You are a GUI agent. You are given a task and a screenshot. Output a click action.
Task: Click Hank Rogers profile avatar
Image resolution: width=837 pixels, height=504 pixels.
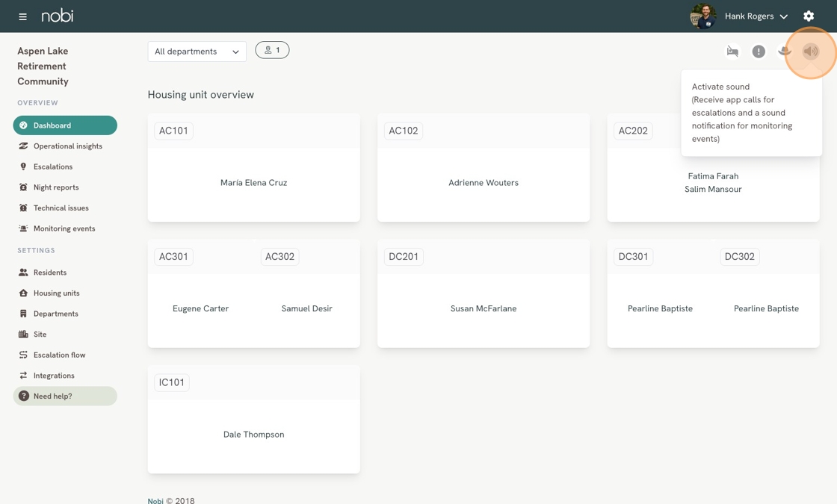pos(703,16)
